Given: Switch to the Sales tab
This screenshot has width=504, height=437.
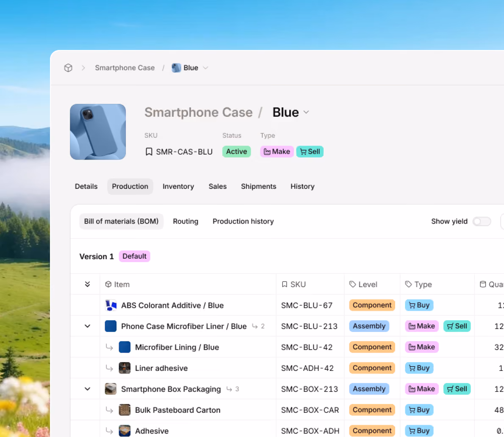Looking at the screenshot, I should pos(218,186).
